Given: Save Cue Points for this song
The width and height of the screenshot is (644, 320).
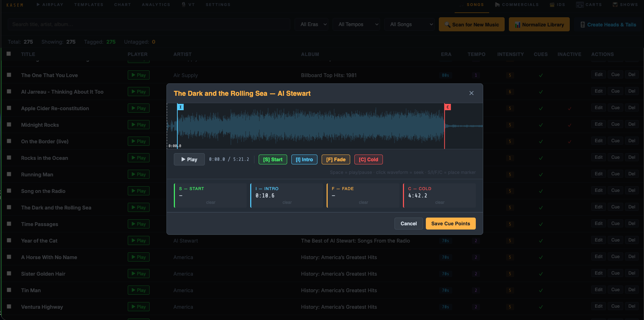Looking at the screenshot, I should tap(451, 224).
